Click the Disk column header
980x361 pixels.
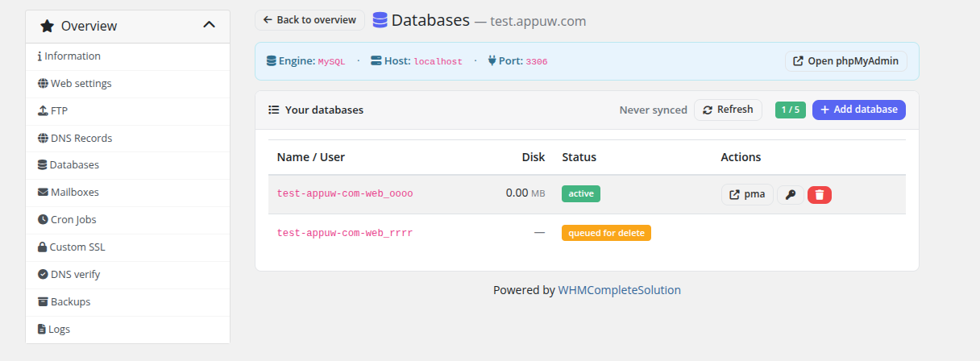(534, 157)
